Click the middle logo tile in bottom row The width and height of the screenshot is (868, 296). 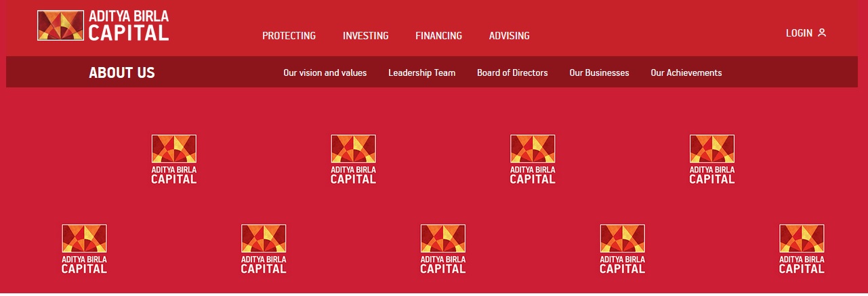(x=443, y=249)
